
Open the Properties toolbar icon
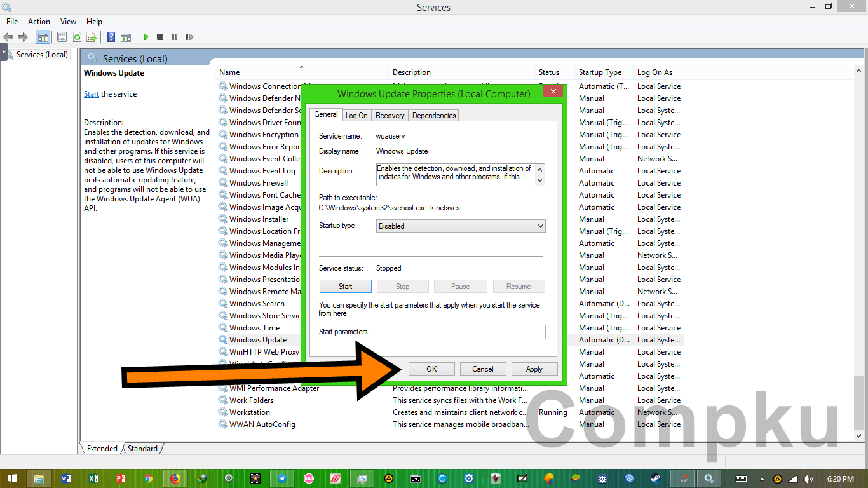(x=62, y=37)
